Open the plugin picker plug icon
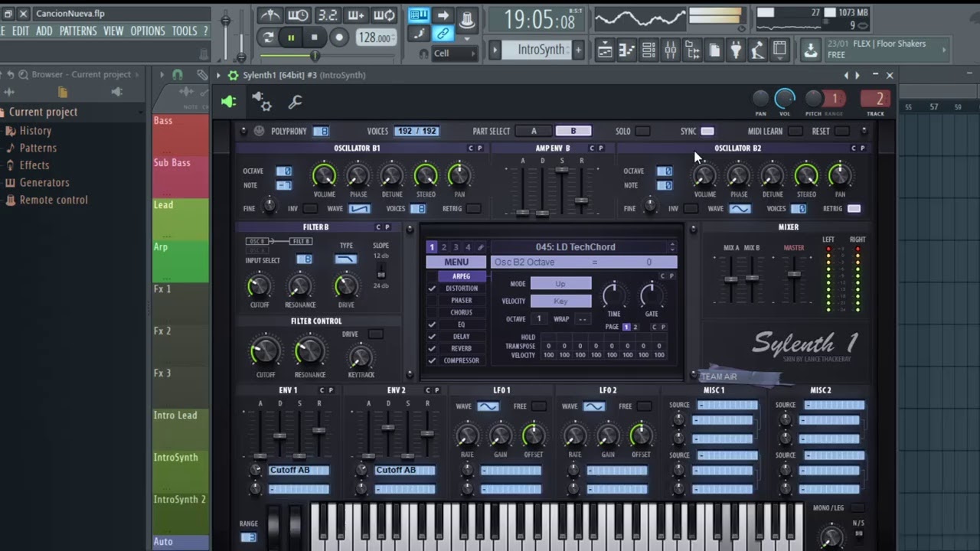This screenshot has width=980, height=551. (736, 51)
